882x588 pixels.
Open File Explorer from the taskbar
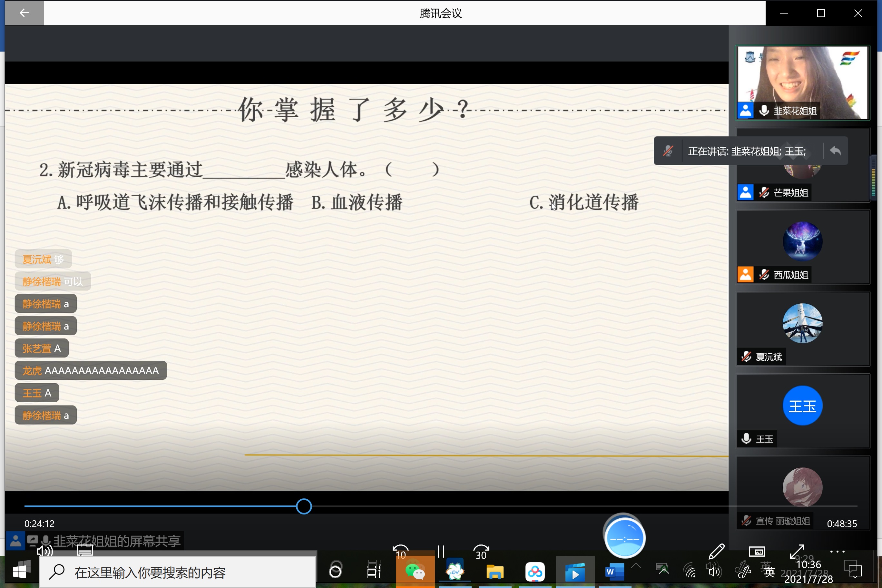tap(495, 572)
